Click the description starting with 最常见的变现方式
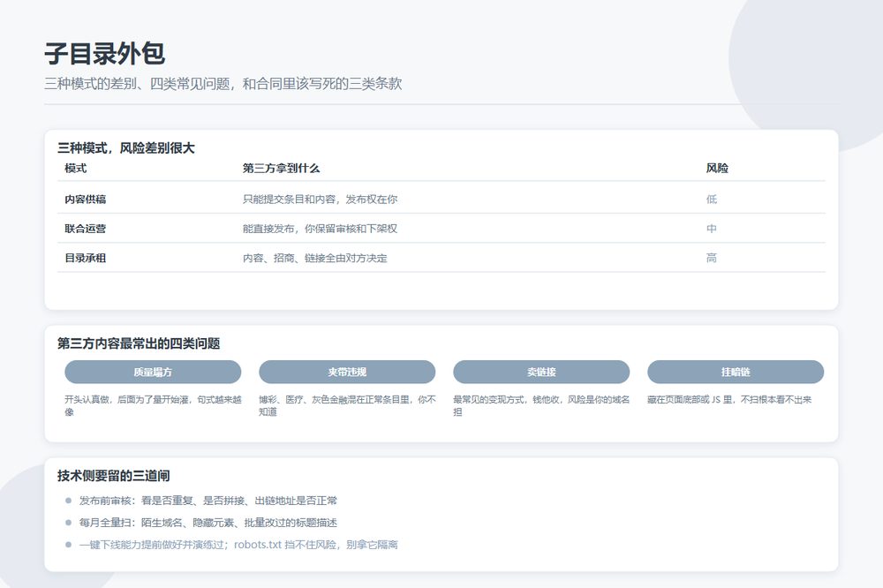Screen dimensions: 883x588 pos(541,405)
